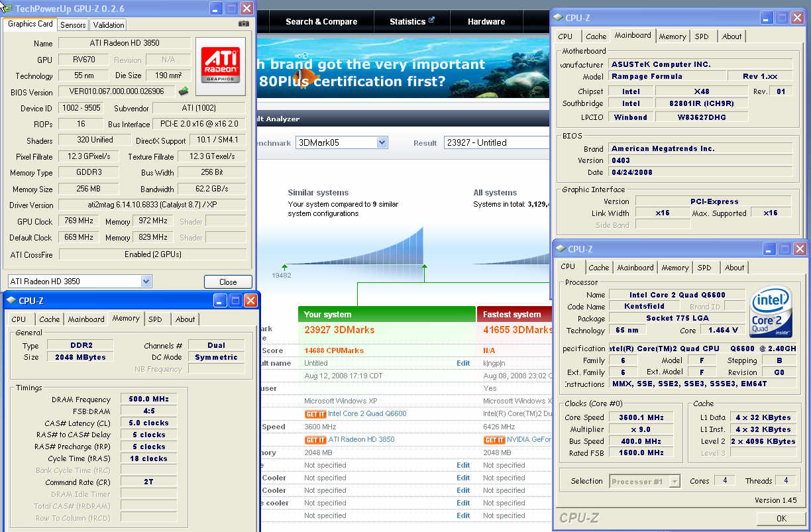Image resolution: width=811 pixels, height=532 pixels.
Task: Switch to the Validation tab in GPU-Z
Action: tap(109, 25)
